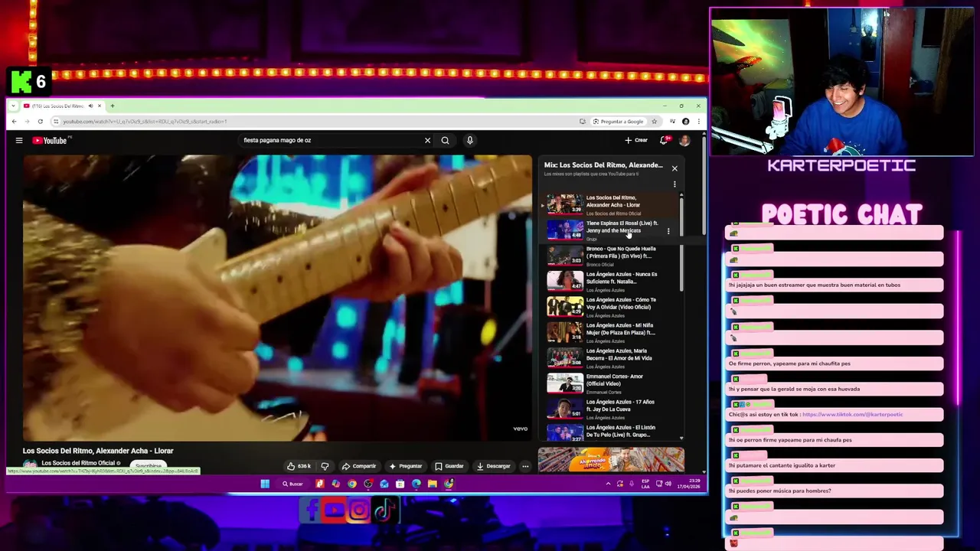
Task: Click the Compartir share button
Action: [359, 466]
